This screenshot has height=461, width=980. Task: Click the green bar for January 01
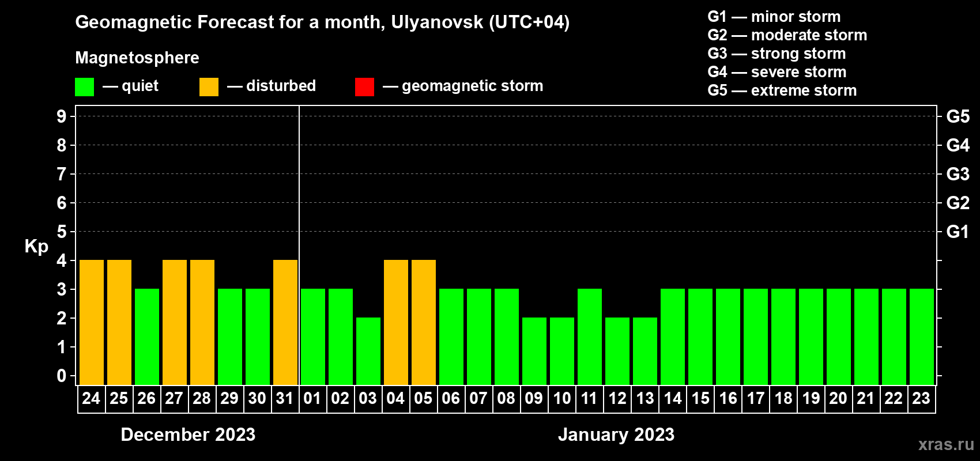pyautogui.click(x=313, y=337)
